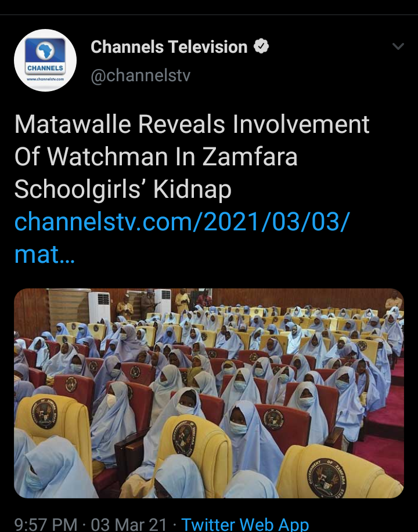Screen dimensions: 418x532
Task: Select the Matawalle Reveals Involvement headline text
Action: point(192,124)
